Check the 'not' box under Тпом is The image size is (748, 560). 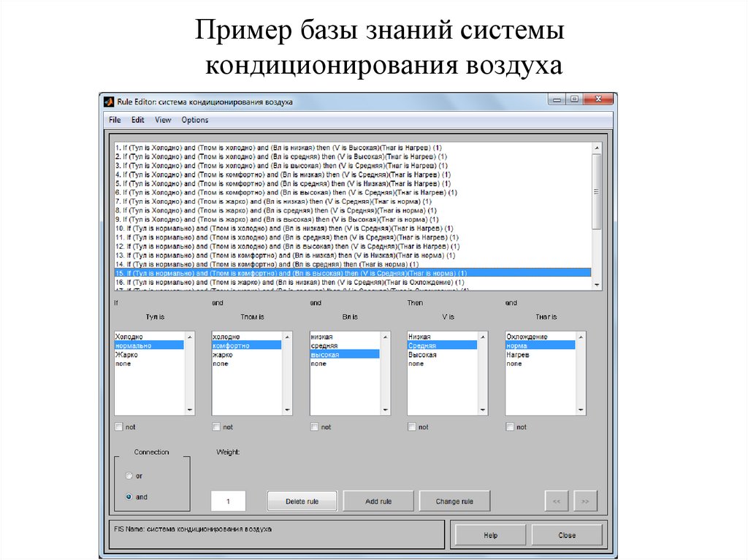pyautogui.click(x=216, y=427)
